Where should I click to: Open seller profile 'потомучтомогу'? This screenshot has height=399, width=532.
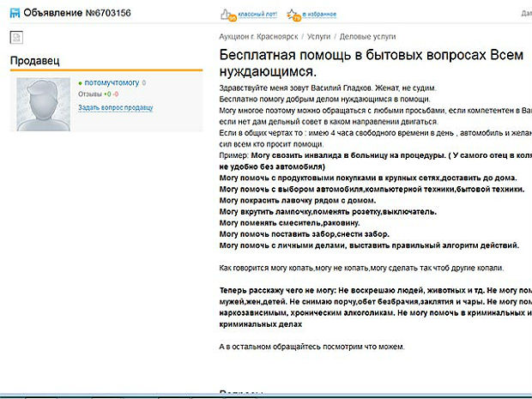[x=111, y=83]
